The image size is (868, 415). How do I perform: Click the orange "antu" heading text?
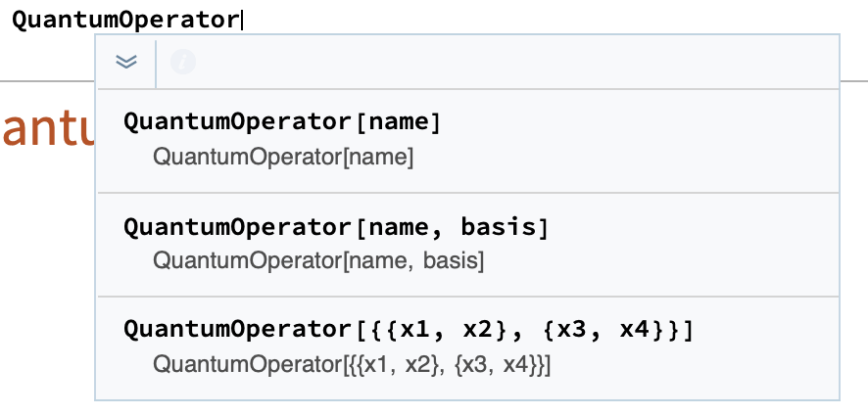click(48, 130)
